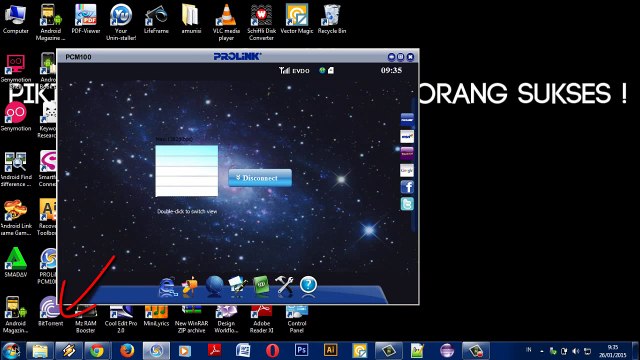Select the PDF-Viewer desktop icon
The image size is (640, 360).
point(86,20)
